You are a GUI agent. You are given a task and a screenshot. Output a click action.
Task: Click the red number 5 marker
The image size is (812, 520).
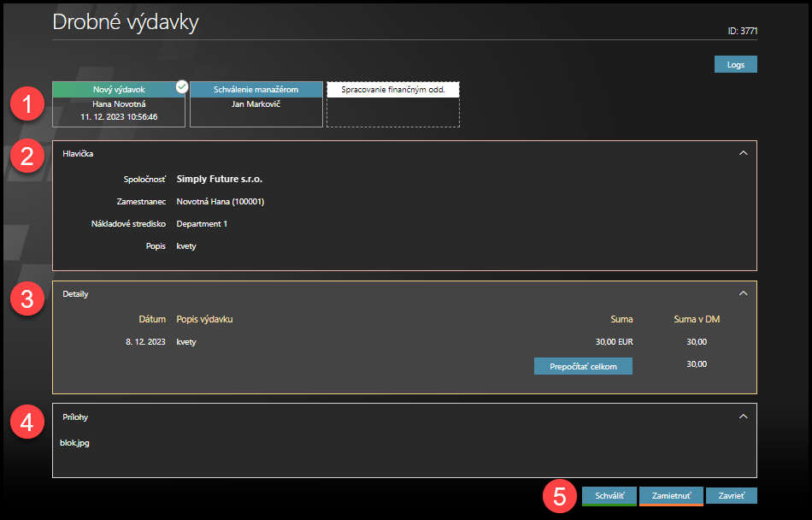(x=560, y=496)
